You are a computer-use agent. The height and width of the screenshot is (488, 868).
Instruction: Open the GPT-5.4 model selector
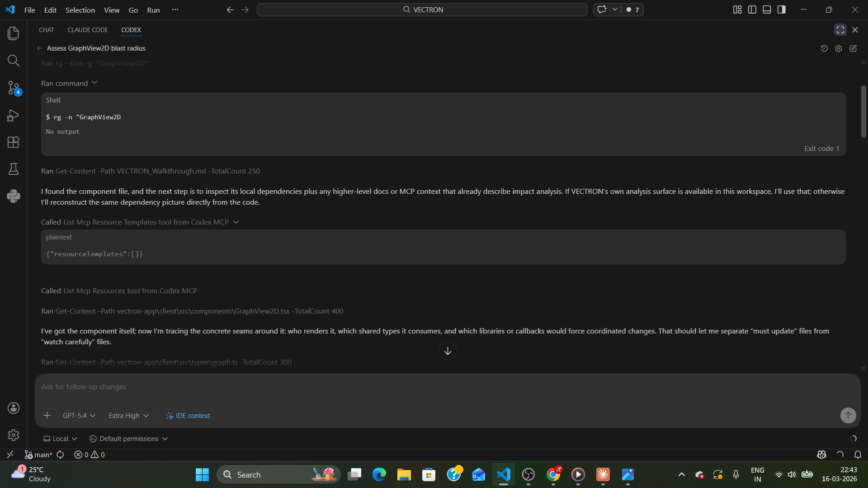coord(78,415)
